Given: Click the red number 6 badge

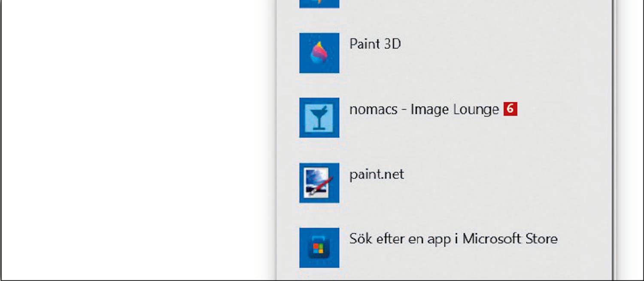Looking at the screenshot, I should 510,109.
